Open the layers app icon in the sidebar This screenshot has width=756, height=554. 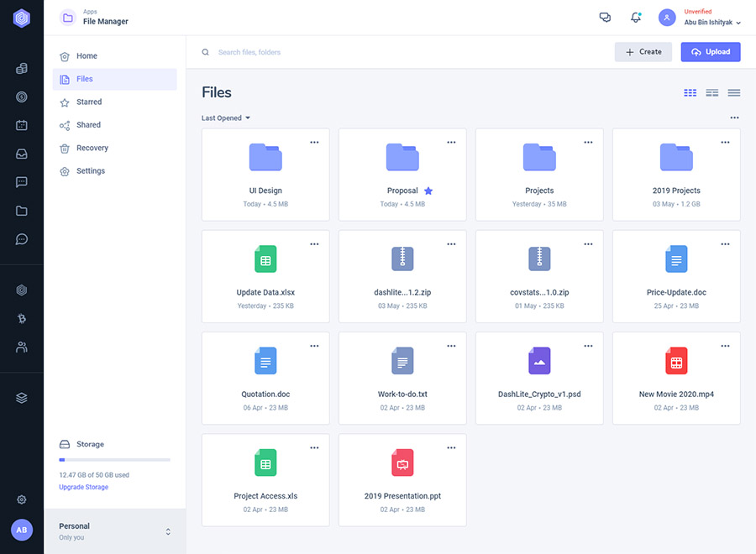tap(21, 397)
